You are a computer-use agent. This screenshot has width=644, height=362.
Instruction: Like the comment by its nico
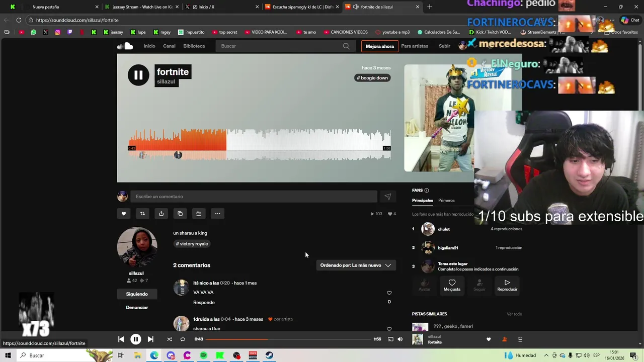[x=389, y=293]
